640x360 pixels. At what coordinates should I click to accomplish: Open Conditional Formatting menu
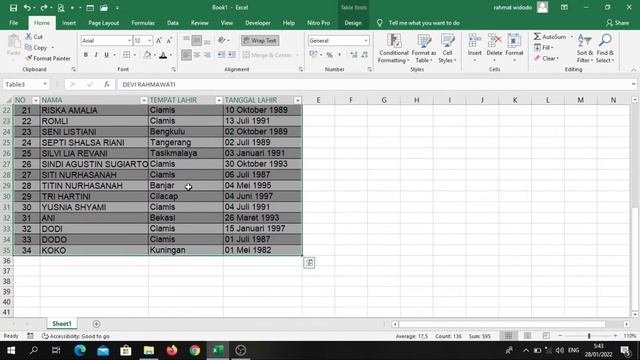point(393,49)
